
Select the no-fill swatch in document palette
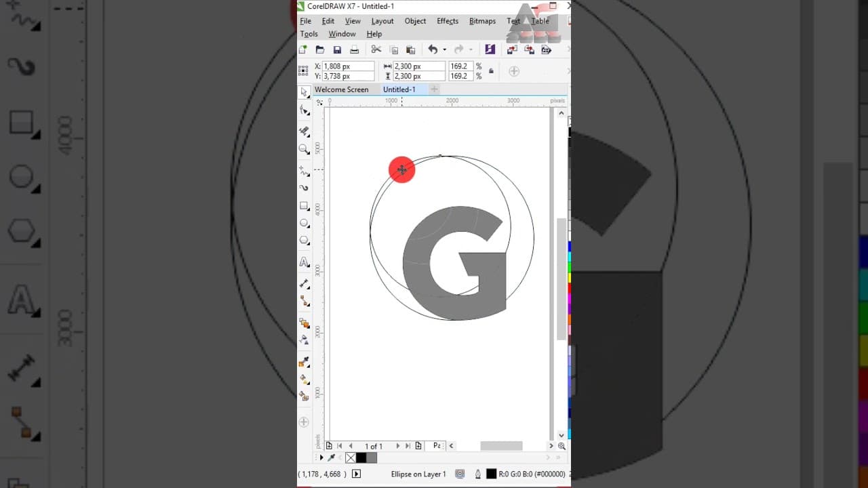(351, 458)
